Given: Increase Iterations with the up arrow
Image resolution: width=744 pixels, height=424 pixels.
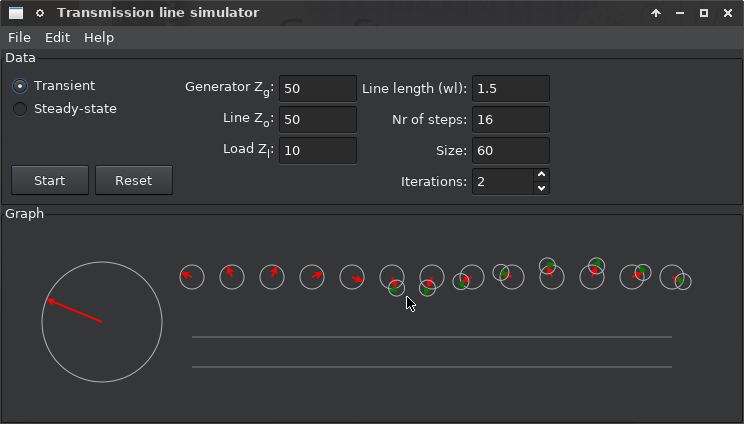Looking at the screenshot, I should [x=541, y=175].
